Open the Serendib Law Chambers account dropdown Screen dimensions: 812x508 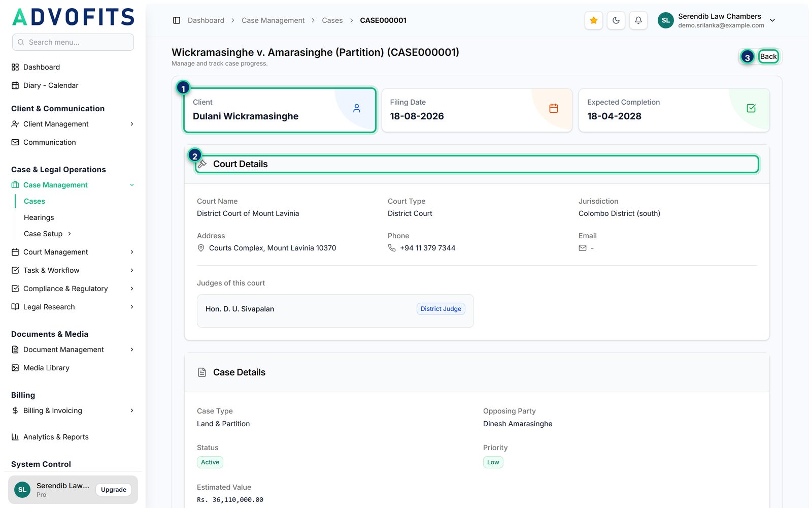tap(717, 20)
